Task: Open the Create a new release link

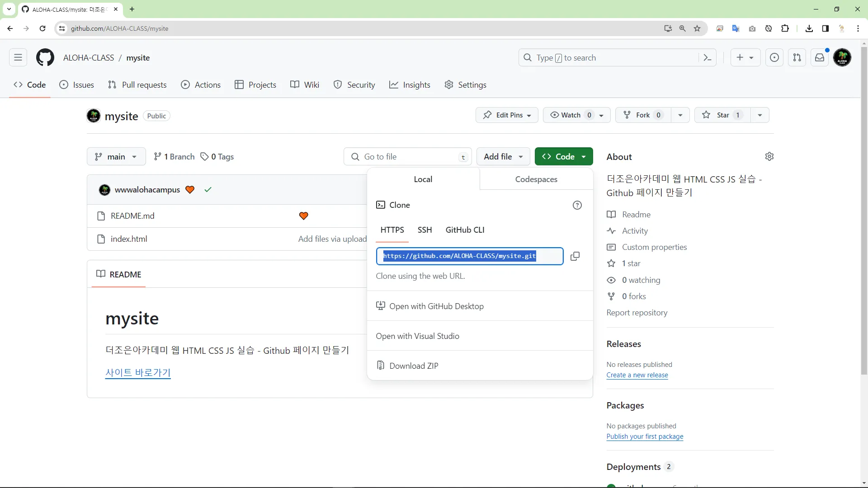Action: coord(637,375)
